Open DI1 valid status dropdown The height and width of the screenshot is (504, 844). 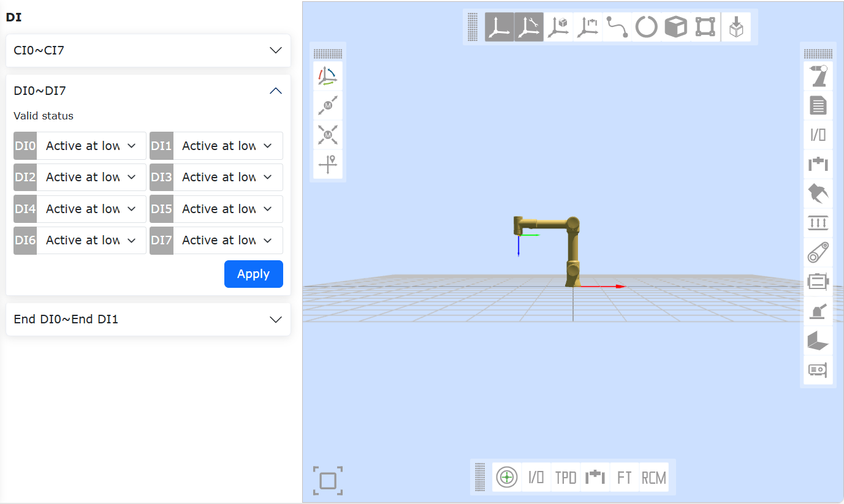228,146
